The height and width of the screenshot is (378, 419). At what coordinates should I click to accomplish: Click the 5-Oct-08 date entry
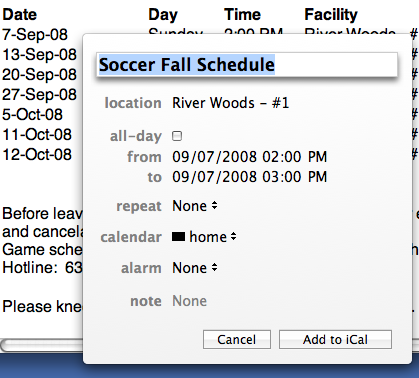(32, 115)
